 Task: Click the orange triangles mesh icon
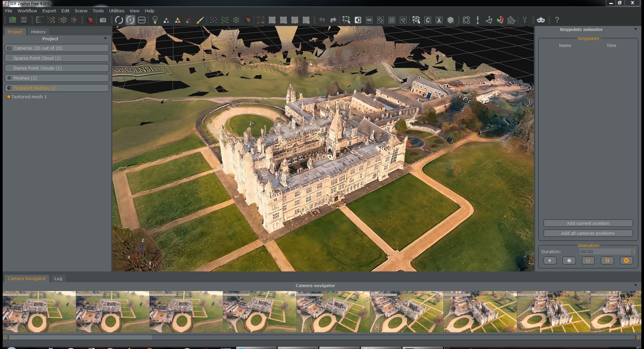click(x=178, y=20)
